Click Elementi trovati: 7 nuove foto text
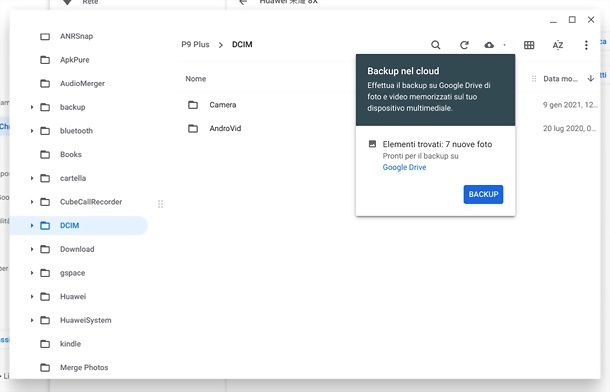Image resolution: width=610 pixels, height=392 pixels. [437, 144]
